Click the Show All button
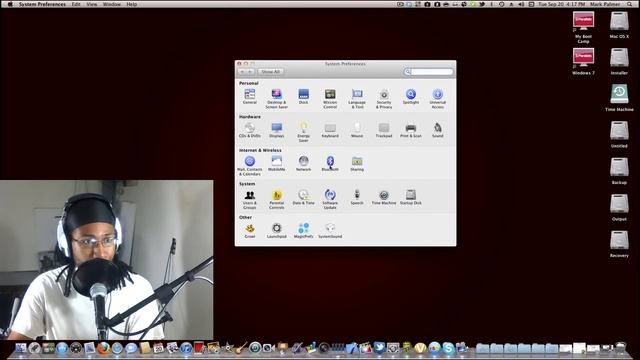The width and height of the screenshot is (640, 360). click(271, 72)
